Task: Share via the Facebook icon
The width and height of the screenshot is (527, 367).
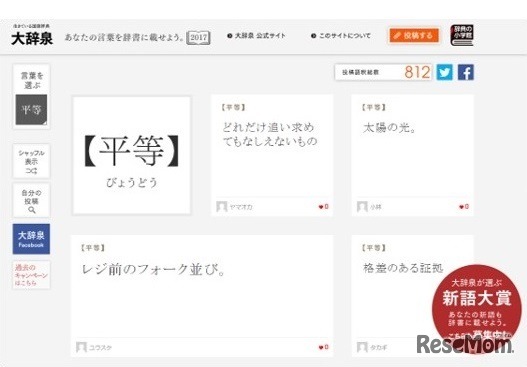Action: (x=465, y=72)
